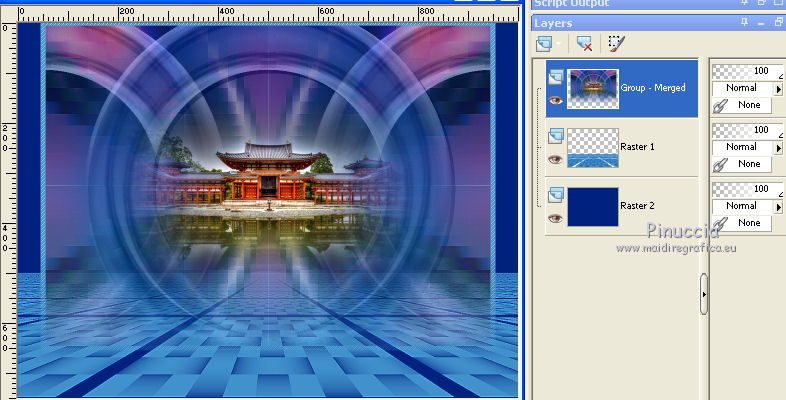786x400 pixels.
Task: Click the layer type icon of Group - Merged
Action: 555,77
